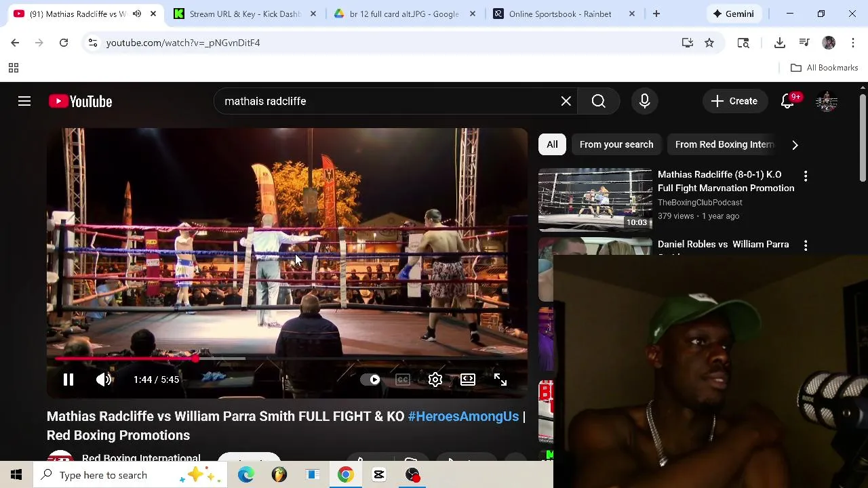Open Chrome from the taskbar
The height and width of the screenshot is (488, 868).
[x=346, y=475]
